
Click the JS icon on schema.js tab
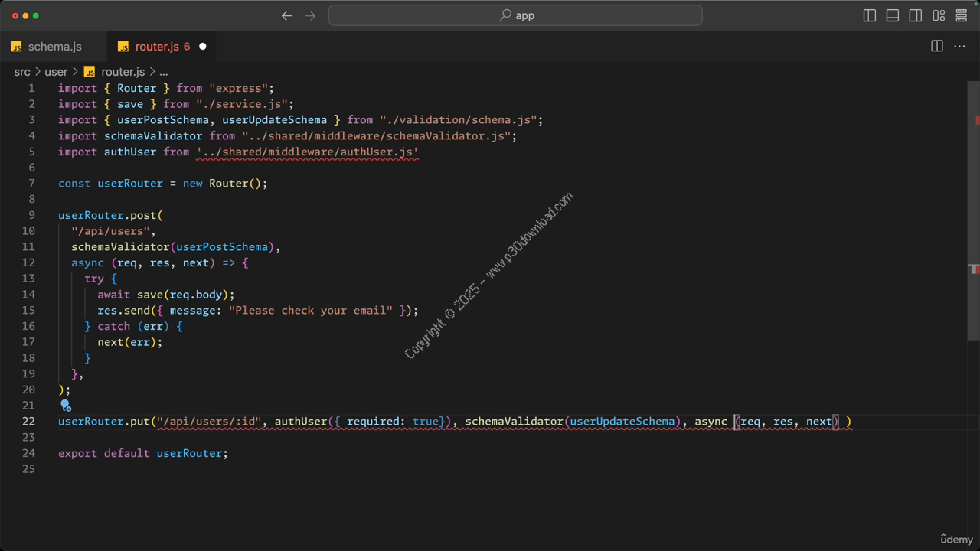[x=16, y=47]
